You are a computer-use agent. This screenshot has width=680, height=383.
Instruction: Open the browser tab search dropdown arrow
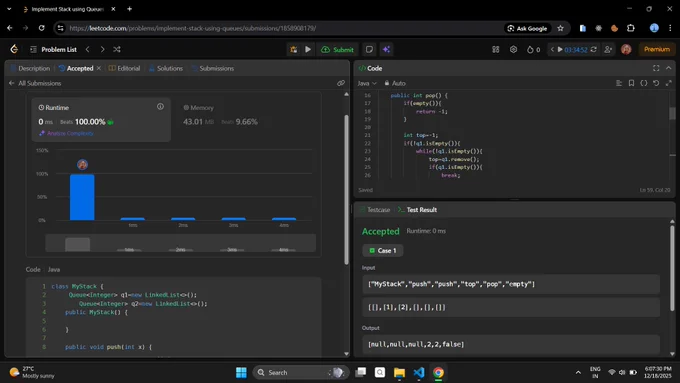(9, 9)
